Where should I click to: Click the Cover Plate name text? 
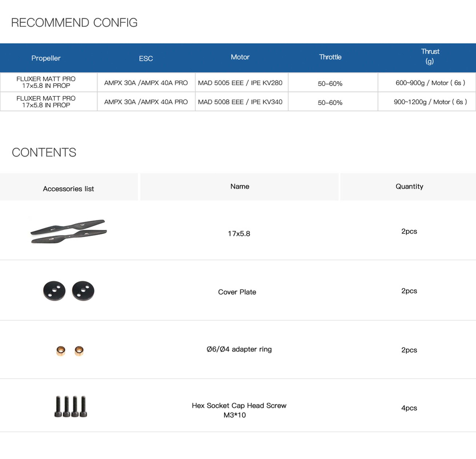(x=237, y=292)
